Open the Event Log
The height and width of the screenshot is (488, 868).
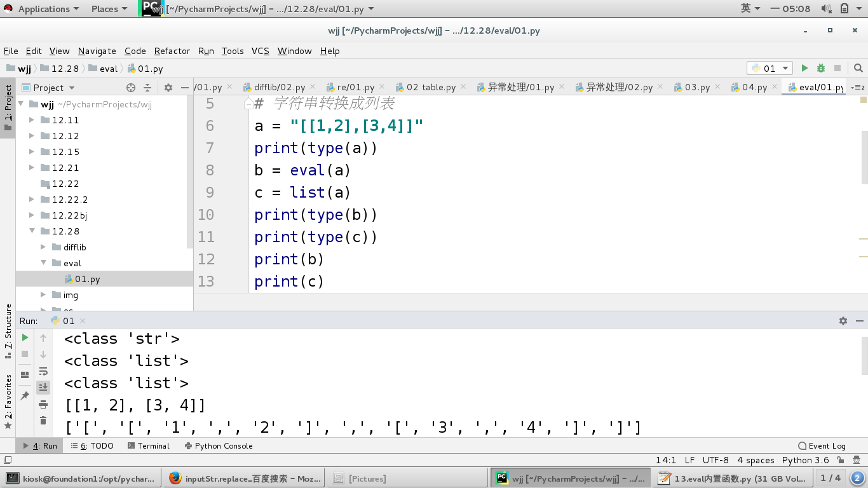(x=822, y=446)
